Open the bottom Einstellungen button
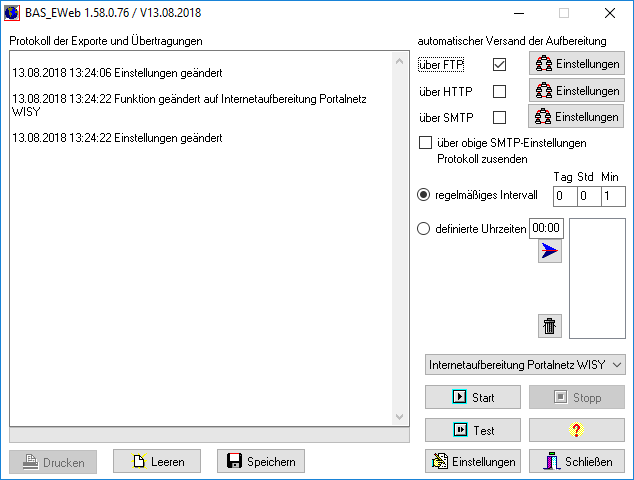Screen dimensions: 634x480 tap(473, 461)
